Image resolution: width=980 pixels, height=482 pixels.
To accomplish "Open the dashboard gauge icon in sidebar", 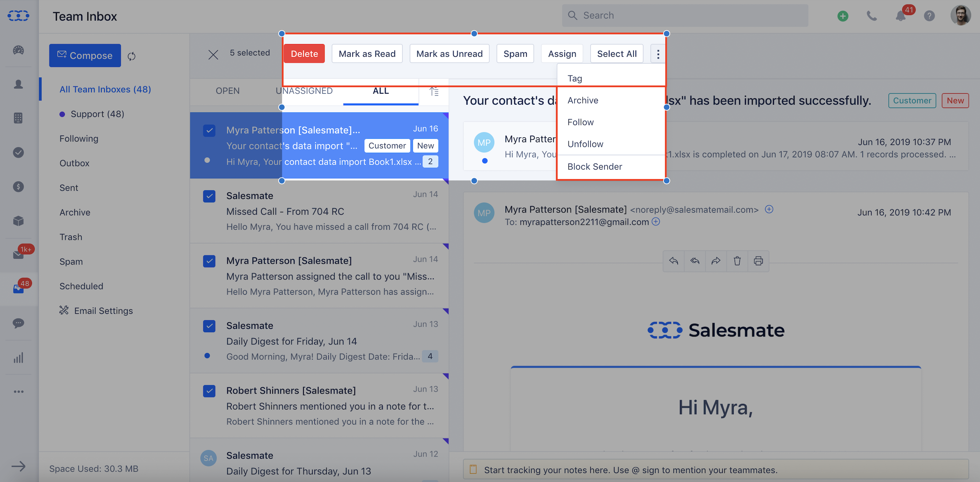I will coord(18,50).
